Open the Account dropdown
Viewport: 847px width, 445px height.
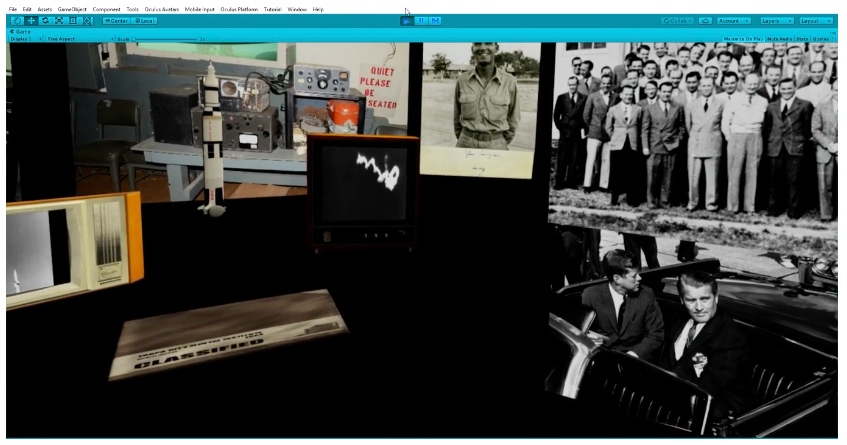[734, 21]
